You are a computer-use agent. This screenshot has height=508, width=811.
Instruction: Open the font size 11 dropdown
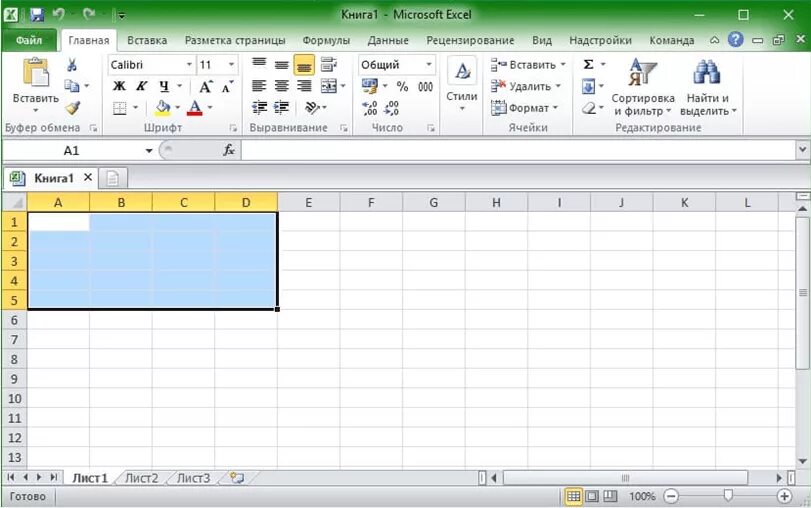pos(231,65)
